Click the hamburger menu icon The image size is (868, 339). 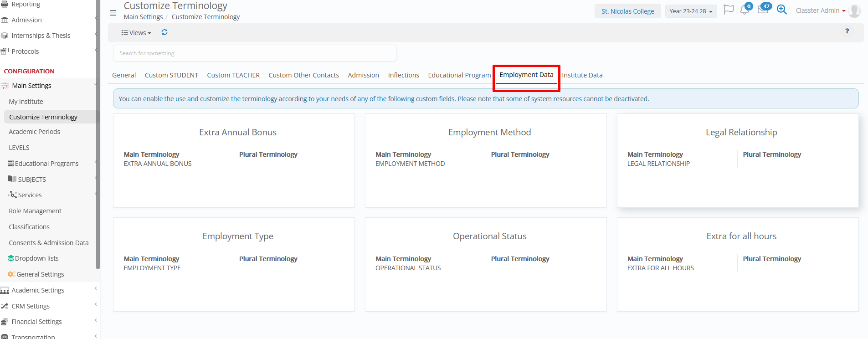click(113, 13)
